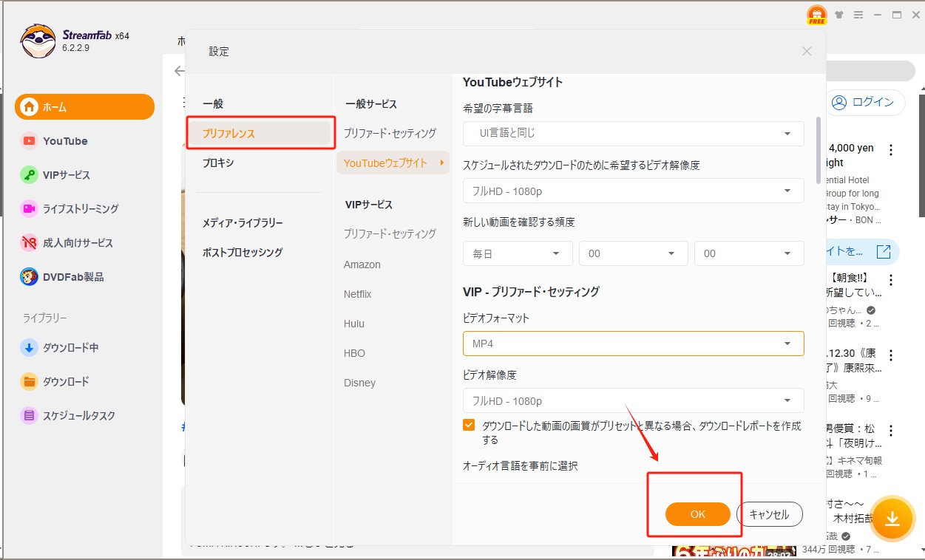The width and height of the screenshot is (925, 560).
Task: Toggle download report checkbox
Action: pyautogui.click(x=469, y=425)
